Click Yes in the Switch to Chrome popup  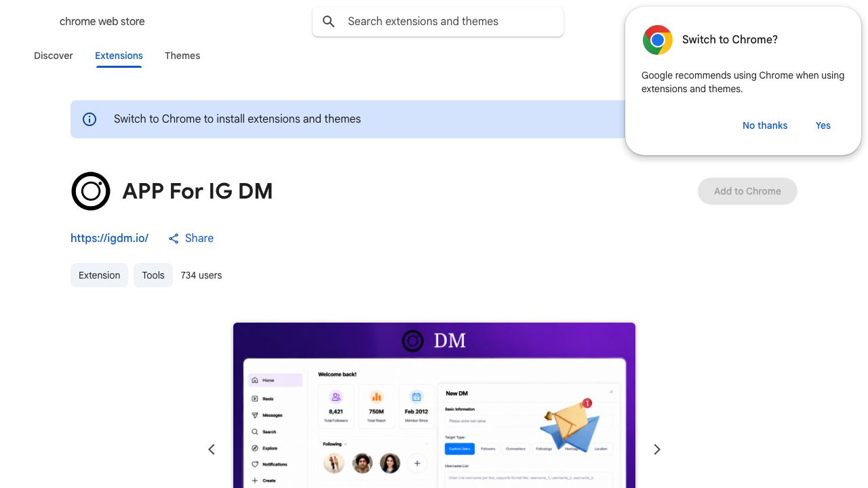point(823,125)
